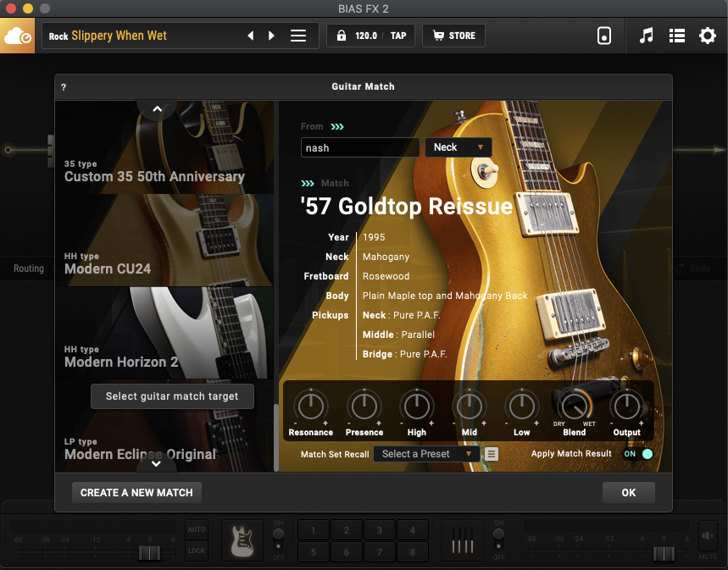
Task: Select the Modern CU24 guitar
Action: coord(164,241)
